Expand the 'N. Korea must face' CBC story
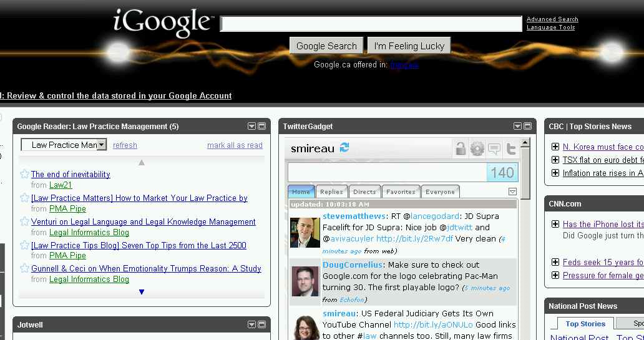Viewport: 644px width, 340px height. coord(555,147)
